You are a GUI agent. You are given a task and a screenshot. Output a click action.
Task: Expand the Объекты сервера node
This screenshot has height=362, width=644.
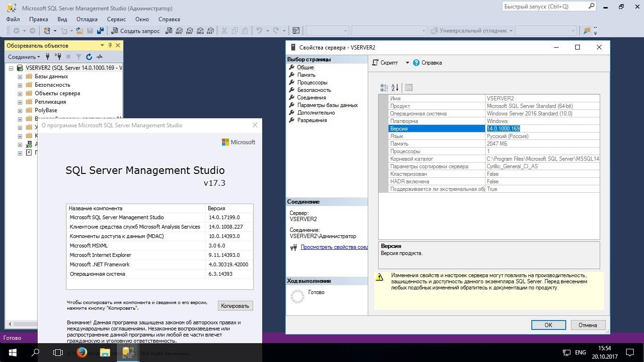[20, 93]
